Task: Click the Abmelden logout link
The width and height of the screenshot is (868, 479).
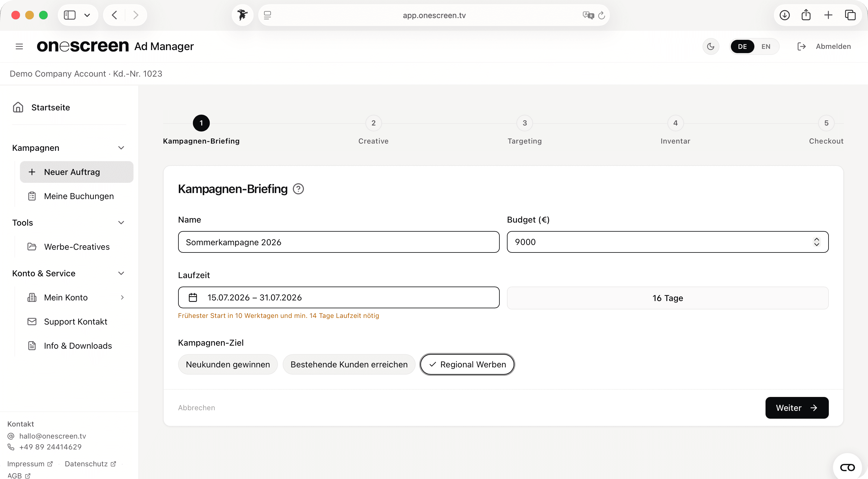Action: [x=833, y=46]
